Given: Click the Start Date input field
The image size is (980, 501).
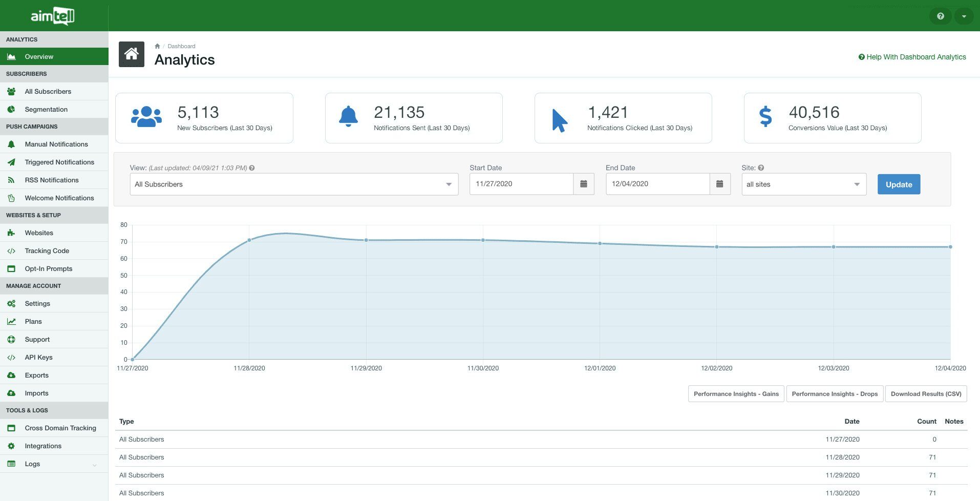Looking at the screenshot, I should click(521, 184).
